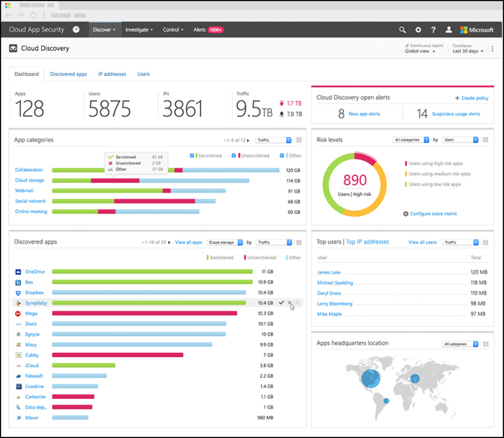Toggle the Other legend in App categories
This screenshot has height=438, width=504.
pos(282,155)
